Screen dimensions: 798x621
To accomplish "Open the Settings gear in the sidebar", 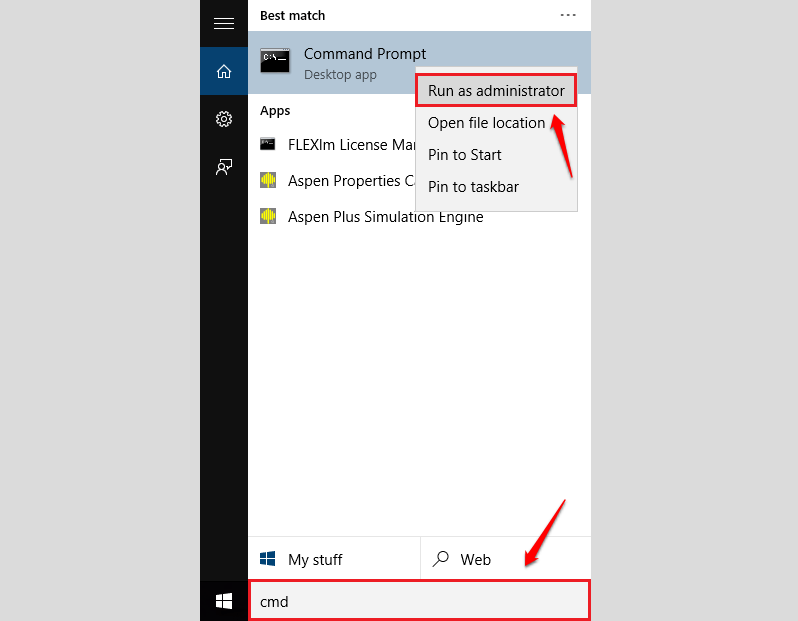I will point(224,119).
